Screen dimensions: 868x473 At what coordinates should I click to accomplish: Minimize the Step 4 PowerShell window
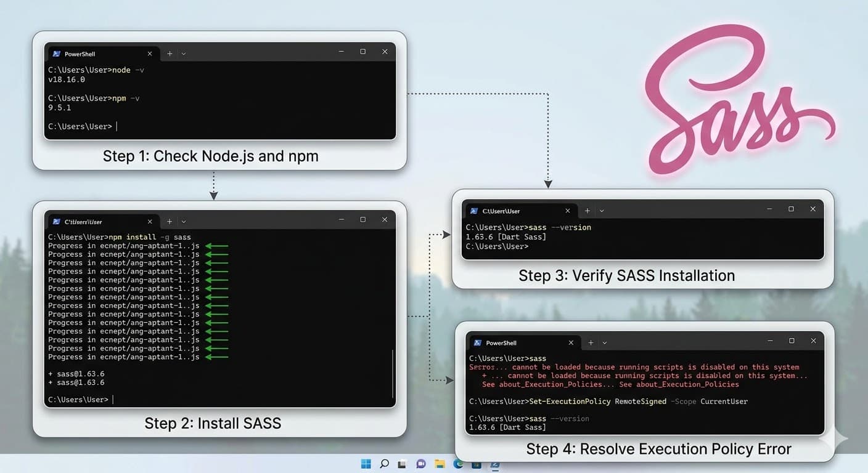click(x=770, y=341)
